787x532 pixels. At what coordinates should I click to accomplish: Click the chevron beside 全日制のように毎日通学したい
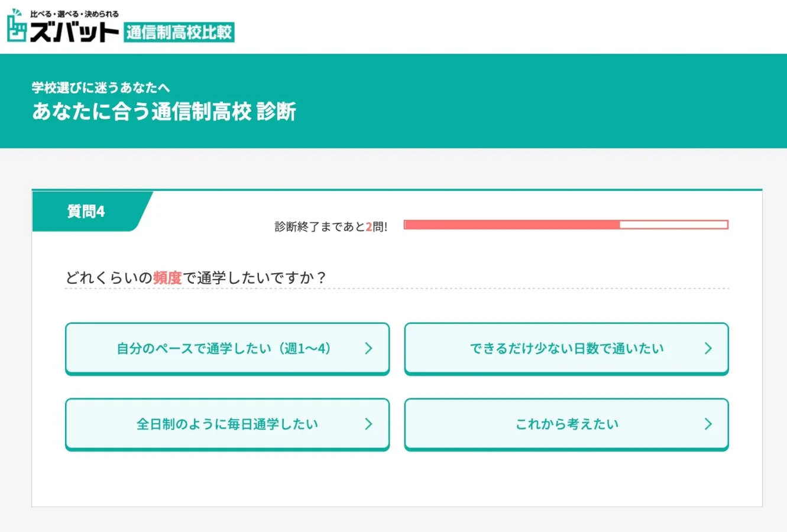point(369,424)
